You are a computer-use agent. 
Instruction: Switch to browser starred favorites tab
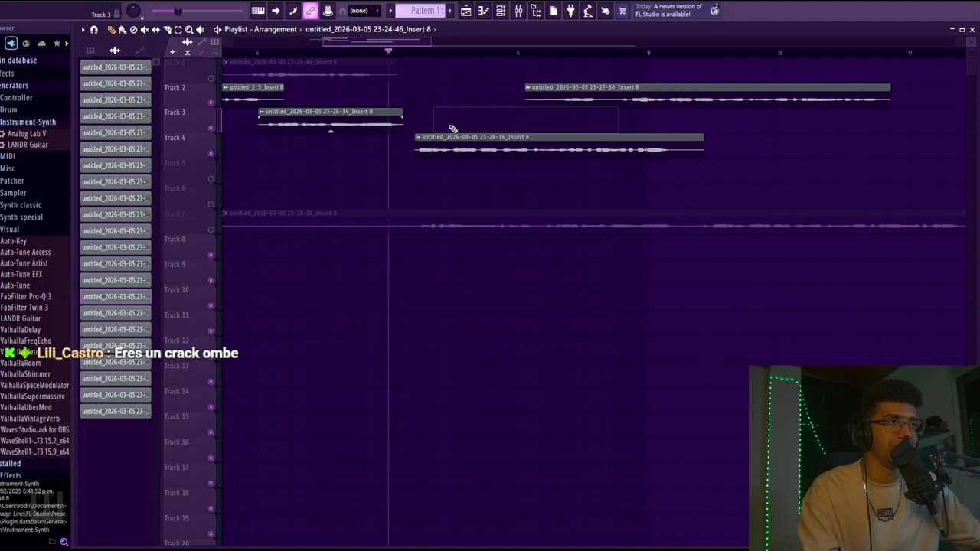pos(57,44)
